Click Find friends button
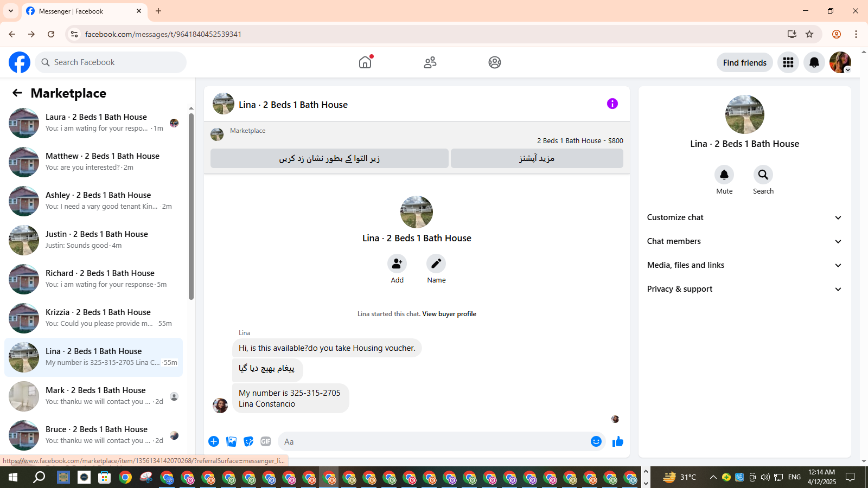This screenshot has width=868, height=488. point(745,62)
